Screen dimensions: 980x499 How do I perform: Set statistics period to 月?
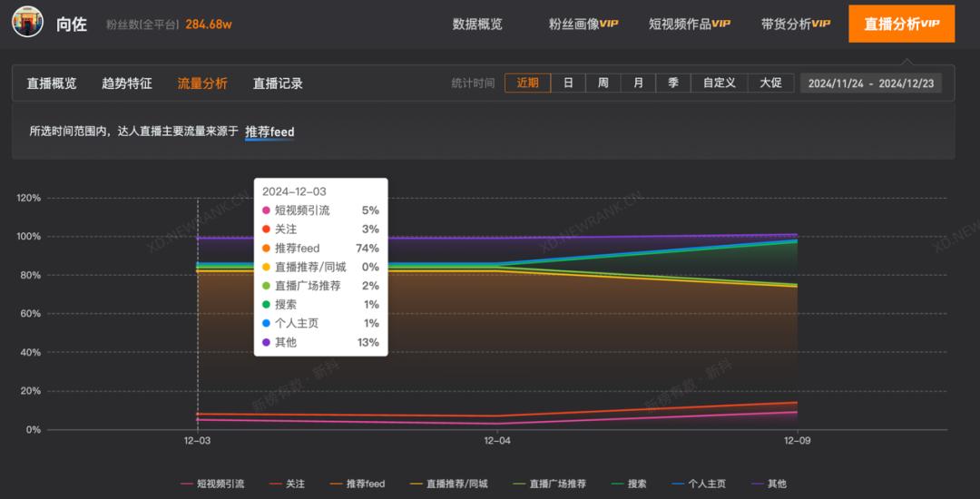click(x=639, y=83)
